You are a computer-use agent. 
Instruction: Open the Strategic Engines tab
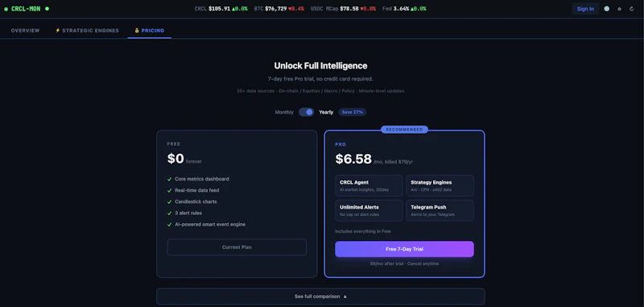tap(87, 31)
